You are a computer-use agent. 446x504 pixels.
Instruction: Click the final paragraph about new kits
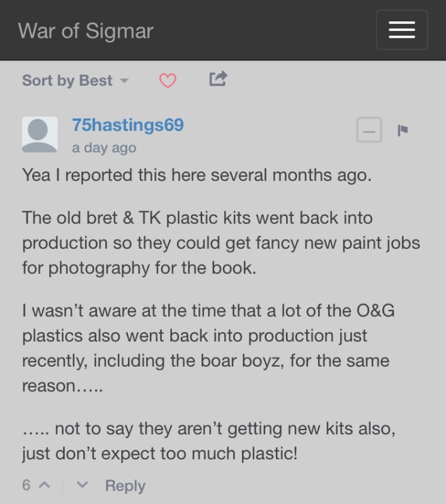(209, 441)
